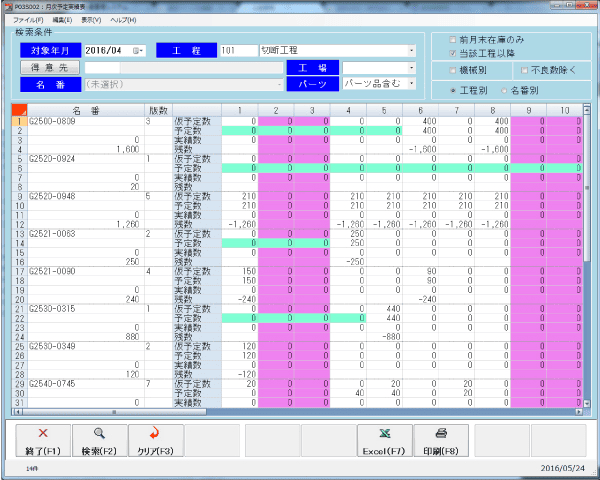The width and height of the screenshot is (600, 480).
Task: Click the 終了(F1) exit button
Action: (x=43, y=440)
